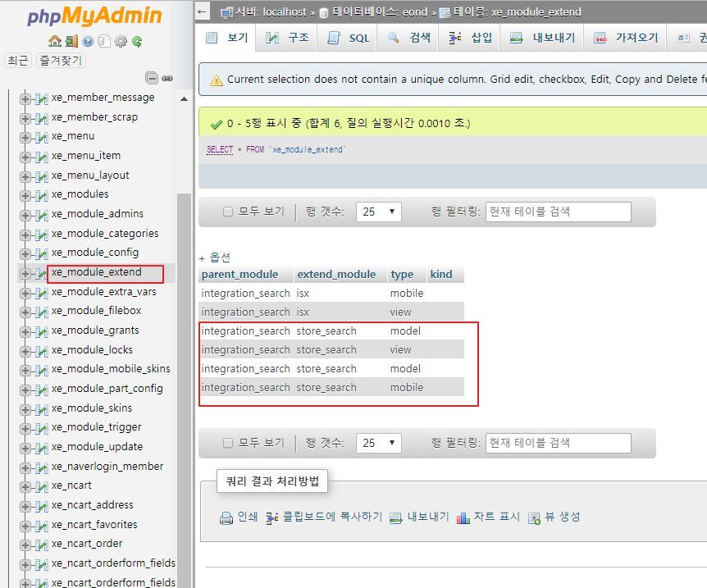Focus the upper row filter search field
Screen dimensions: 707x588
(x=559, y=212)
